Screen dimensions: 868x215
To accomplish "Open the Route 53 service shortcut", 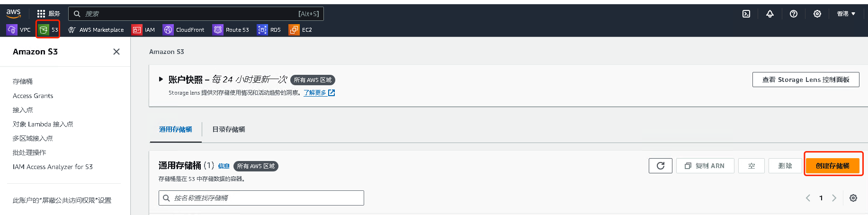I will (231, 30).
